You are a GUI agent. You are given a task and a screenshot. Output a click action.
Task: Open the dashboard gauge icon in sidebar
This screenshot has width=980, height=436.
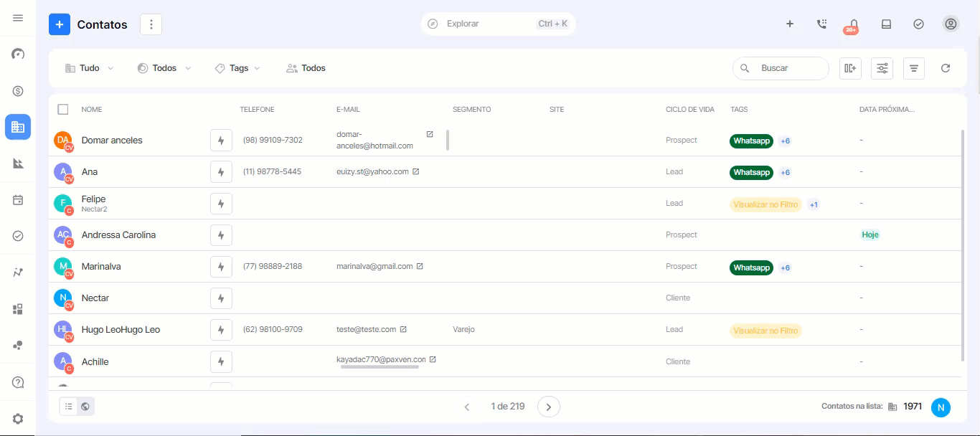coord(18,54)
